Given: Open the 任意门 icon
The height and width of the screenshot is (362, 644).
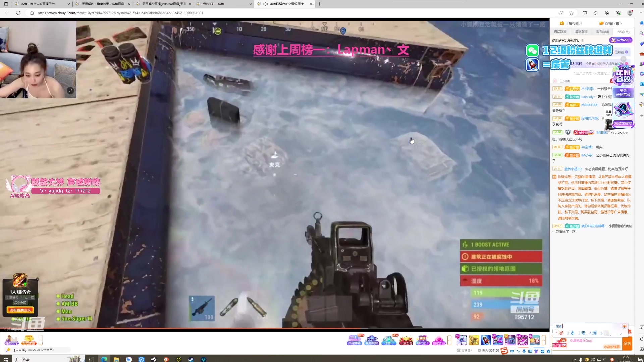Looking at the screenshot, I should [x=389, y=340].
